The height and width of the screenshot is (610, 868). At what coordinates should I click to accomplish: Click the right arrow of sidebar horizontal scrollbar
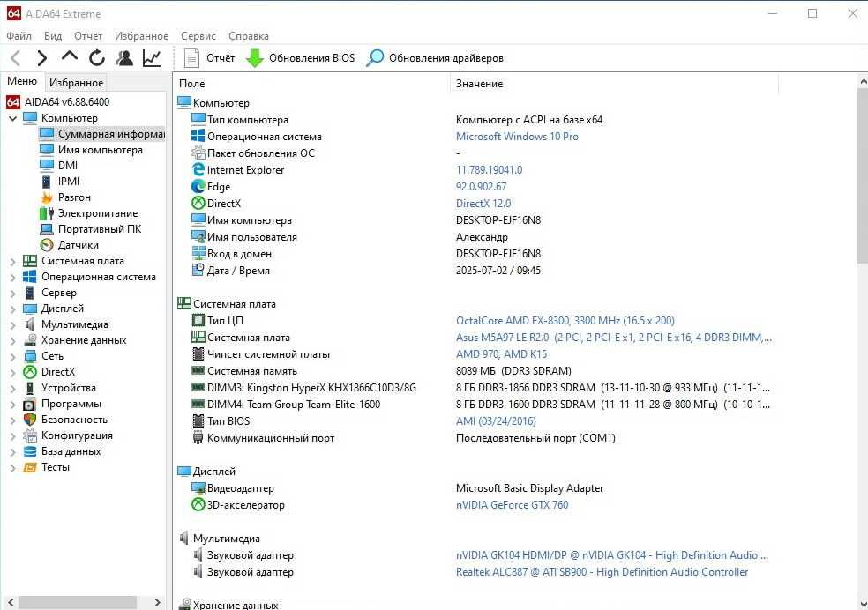[158, 602]
